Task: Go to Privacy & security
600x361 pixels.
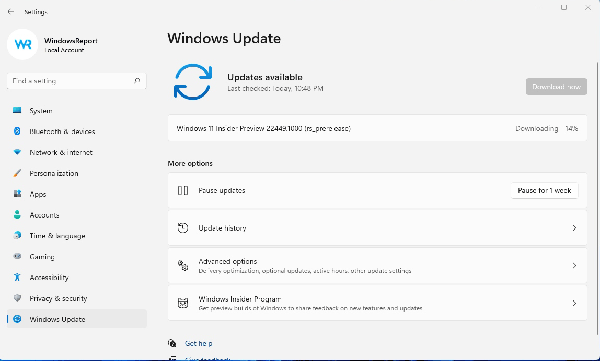Action: 77,298
